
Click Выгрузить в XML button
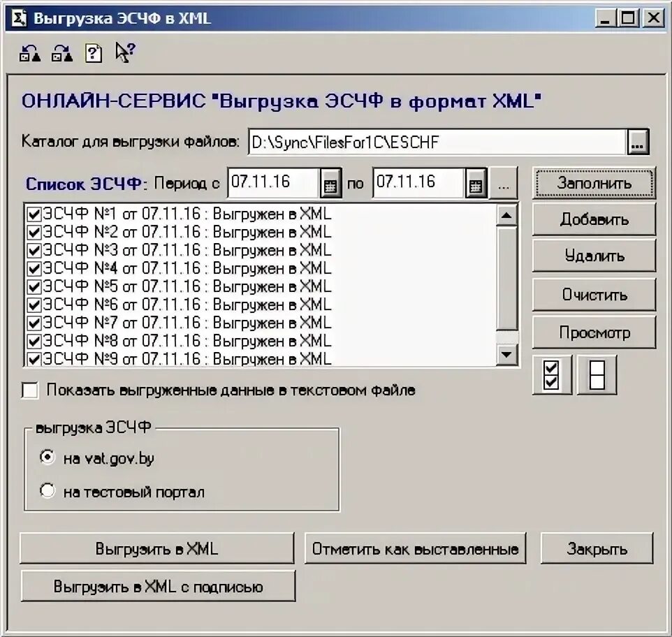pyautogui.click(x=157, y=549)
